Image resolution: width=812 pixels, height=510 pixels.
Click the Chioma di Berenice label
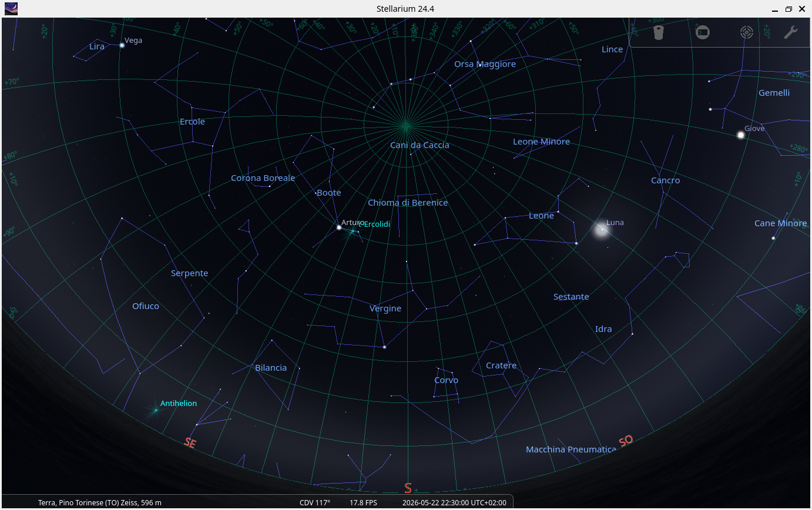point(408,203)
